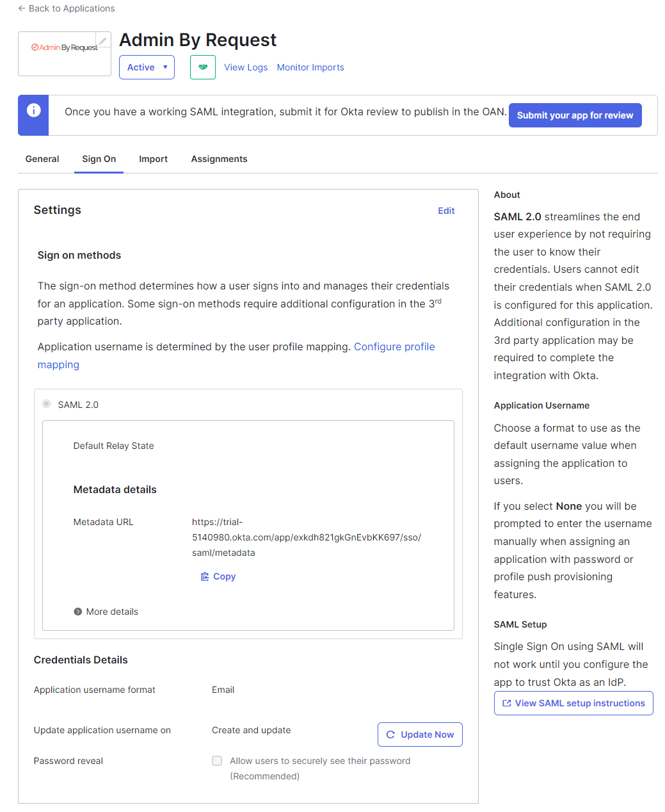Click Edit in Settings panel

[x=446, y=211]
